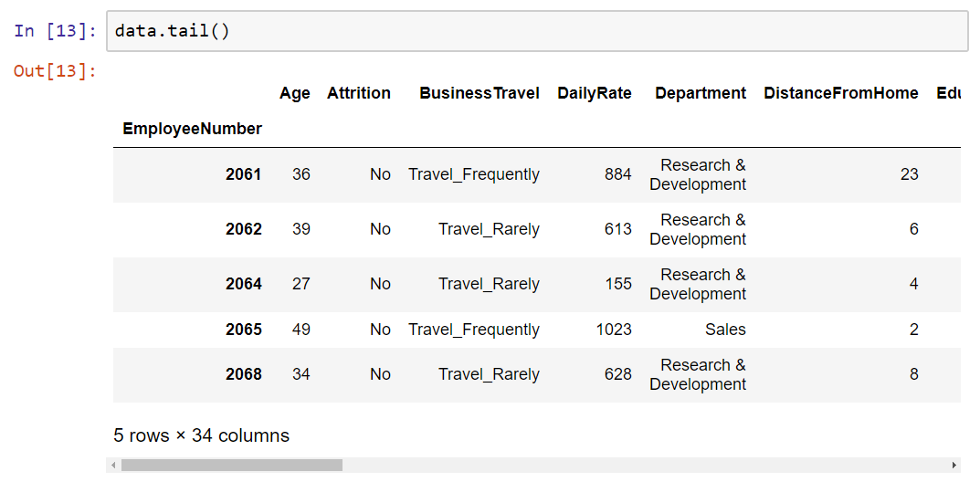Viewport: 980px width, 482px height.
Task: Click the empty scrollbar track right of the thumb
Action: pyautogui.click(x=645, y=466)
